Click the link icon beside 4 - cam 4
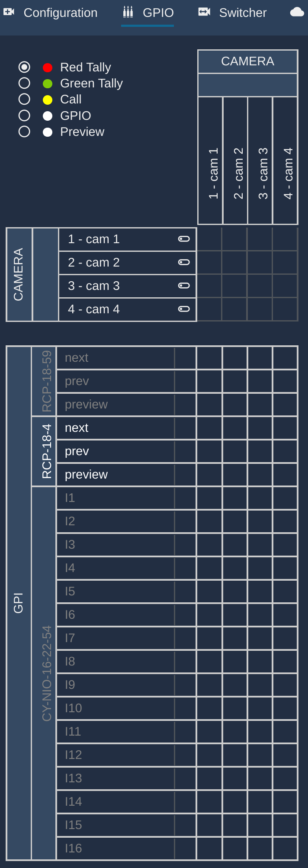This screenshot has height=868, width=308. (184, 309)
